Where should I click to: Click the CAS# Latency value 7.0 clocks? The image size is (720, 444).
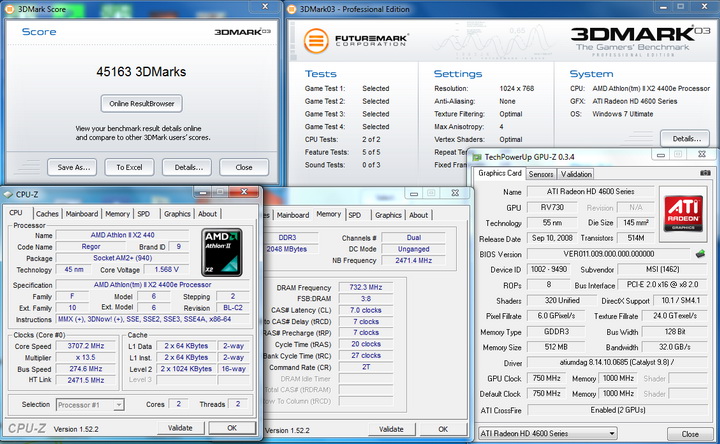coord(366,310)
